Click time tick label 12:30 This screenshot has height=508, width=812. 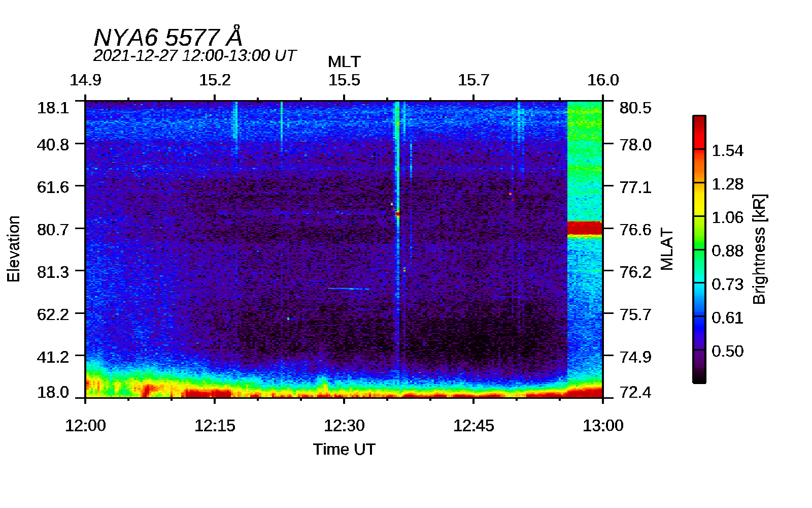tap(344, 425)
